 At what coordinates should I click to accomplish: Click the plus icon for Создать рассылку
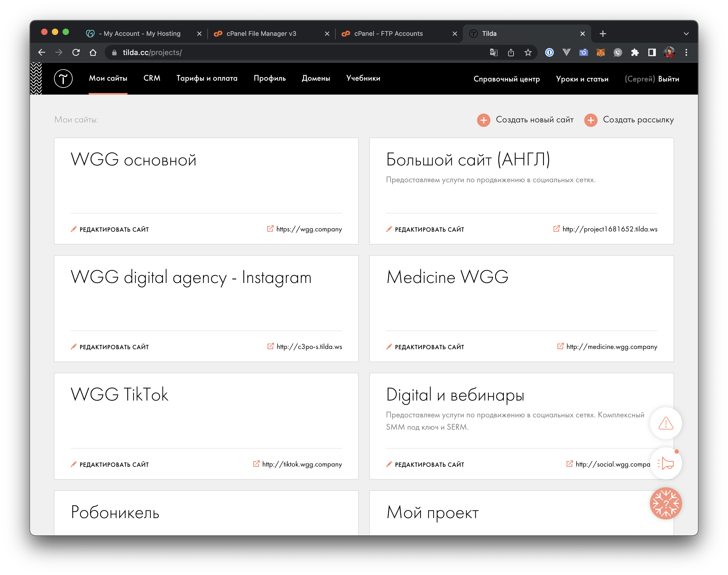click(591, 120)
